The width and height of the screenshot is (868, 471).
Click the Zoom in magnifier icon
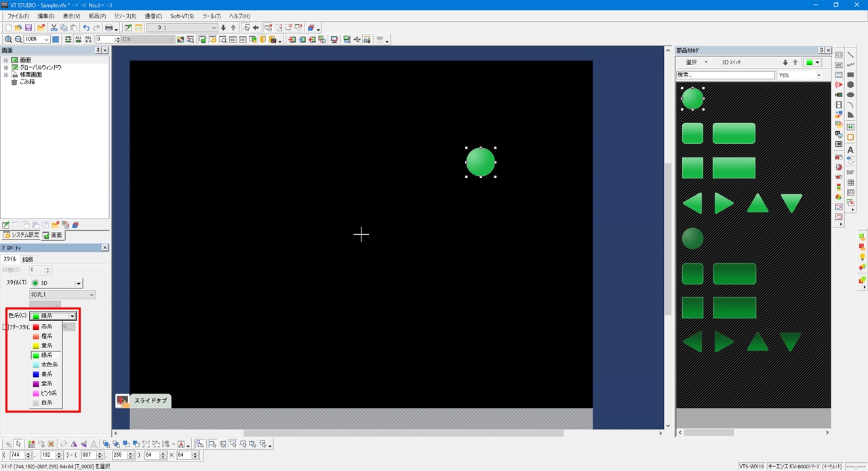[x=8, y=39]
